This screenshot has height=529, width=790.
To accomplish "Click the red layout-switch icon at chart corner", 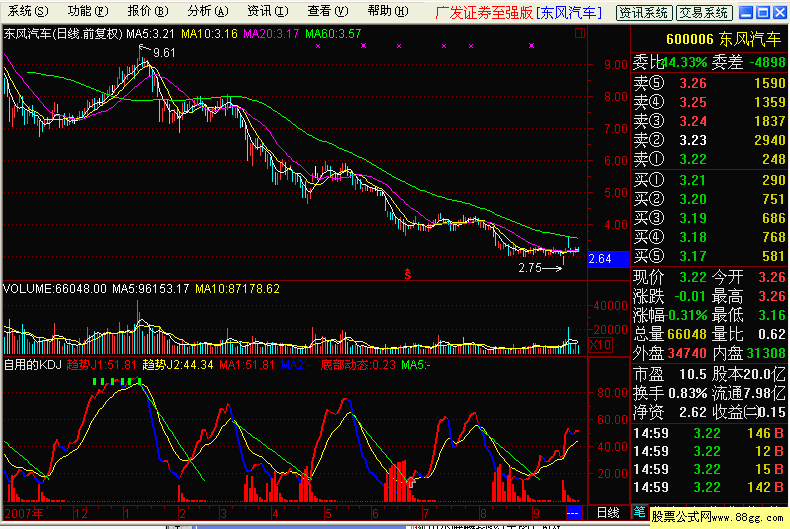I will coord(579,33).
